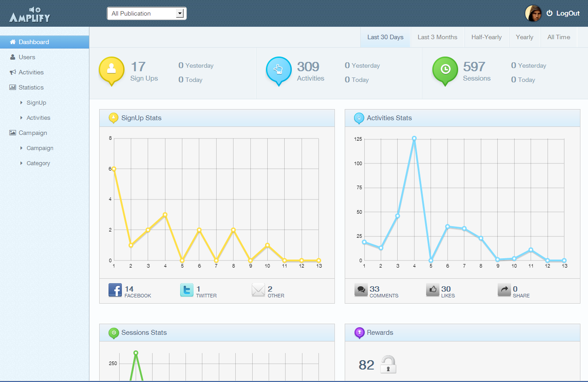
Task: Click the LogOut link
Action: click(x=568, y=13)
